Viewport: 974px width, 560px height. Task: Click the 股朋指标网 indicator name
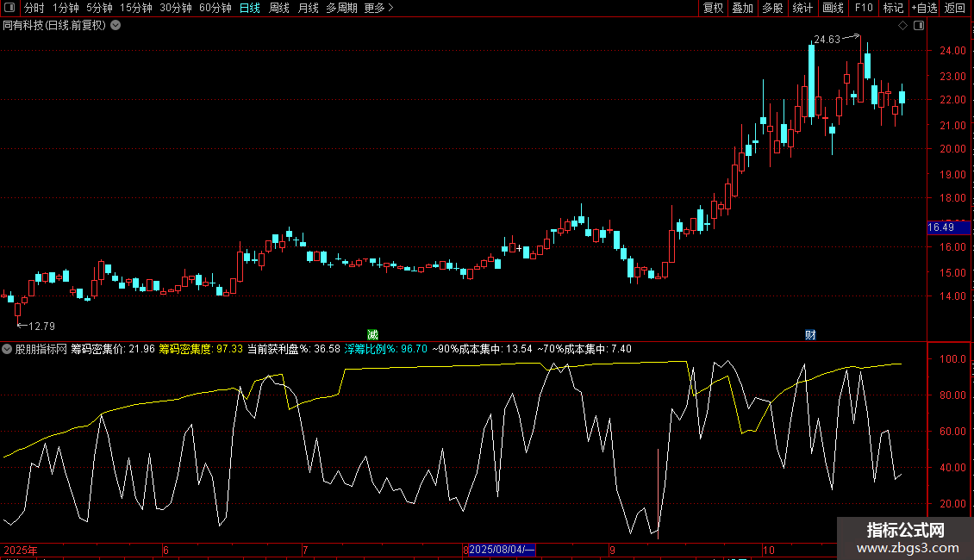[41, 349]
